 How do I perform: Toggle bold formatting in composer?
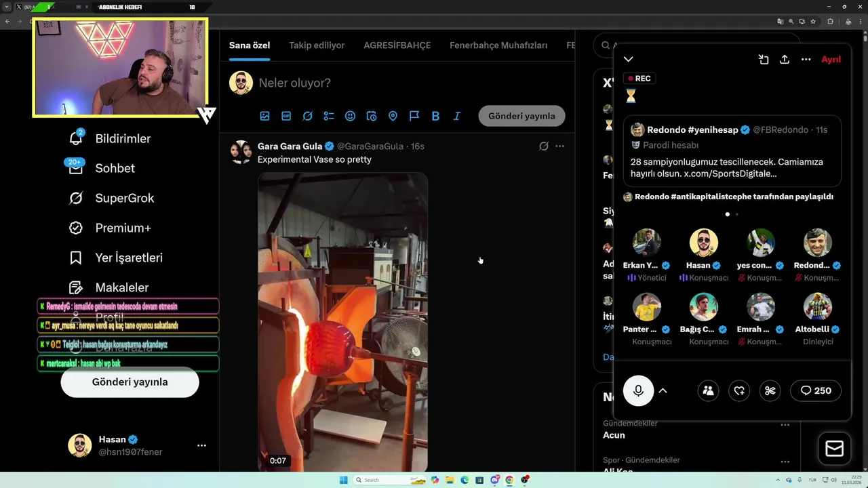coord(435,116)
